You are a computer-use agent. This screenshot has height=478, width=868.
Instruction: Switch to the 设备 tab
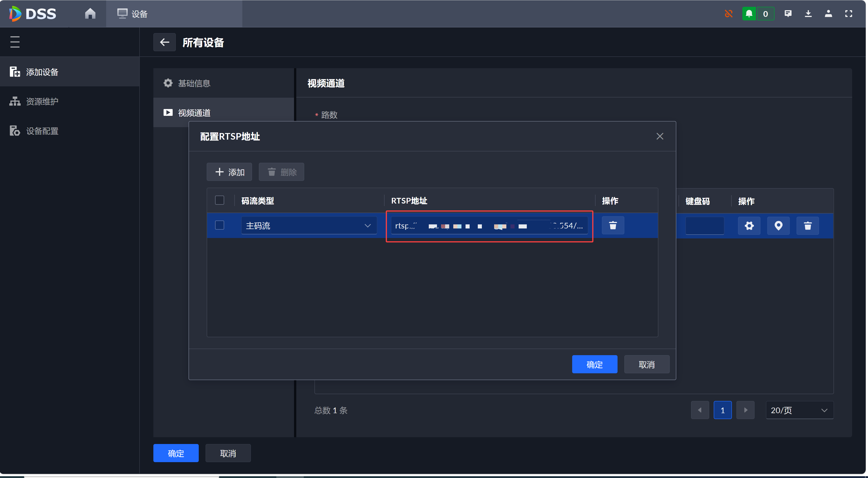[174, 13]
